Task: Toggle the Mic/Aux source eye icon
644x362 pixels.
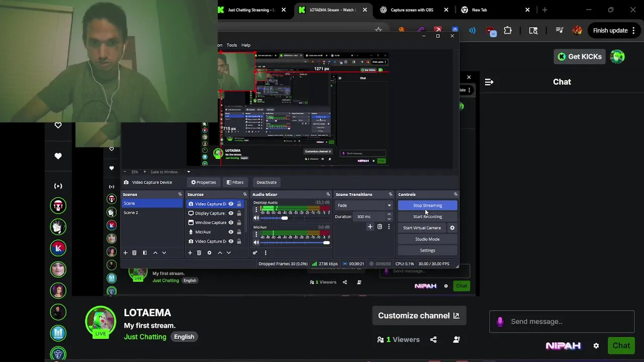Action: pos(231,232)
